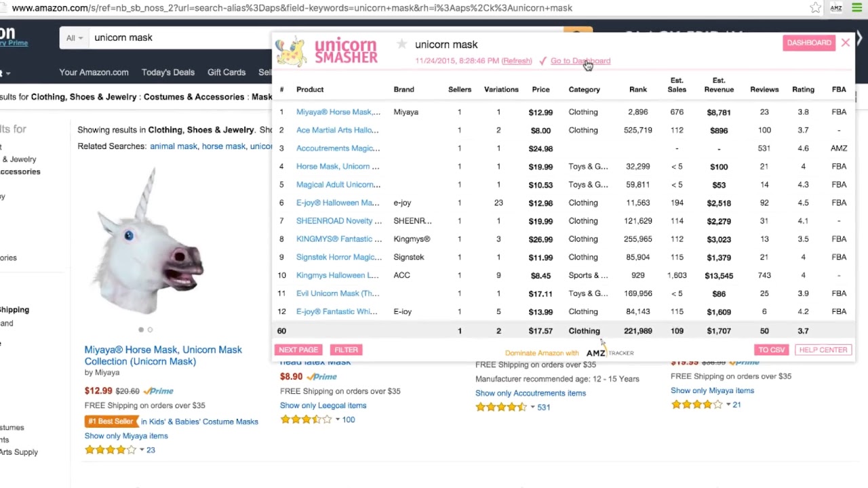
Task: Click horse mask related search
Action: point(223,146)
